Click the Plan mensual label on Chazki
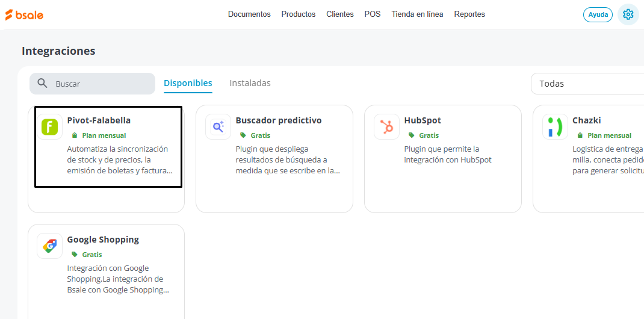The image size is (644, 319). tap(610, 135)
